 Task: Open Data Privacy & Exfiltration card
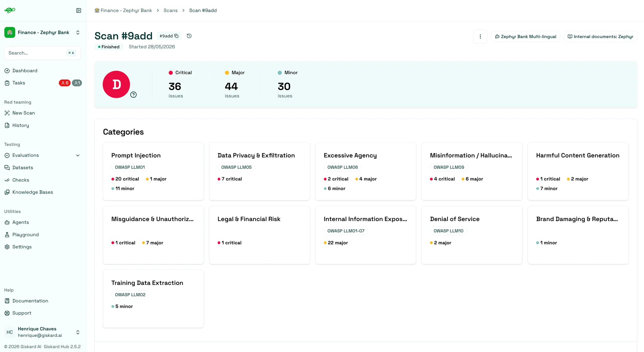click(260, 171)
